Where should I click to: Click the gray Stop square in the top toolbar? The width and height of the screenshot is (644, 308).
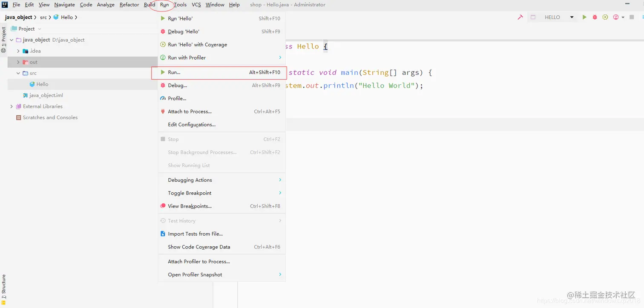632,17
